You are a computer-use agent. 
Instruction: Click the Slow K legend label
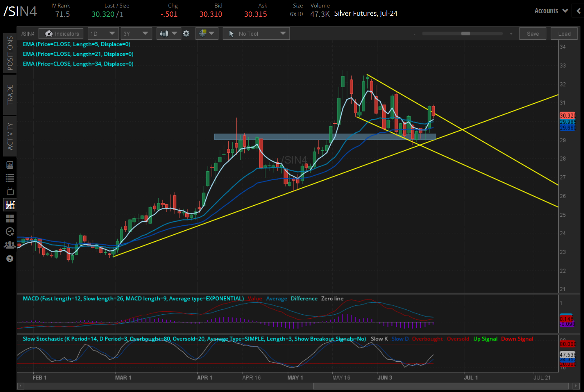(x=379, y=339)
